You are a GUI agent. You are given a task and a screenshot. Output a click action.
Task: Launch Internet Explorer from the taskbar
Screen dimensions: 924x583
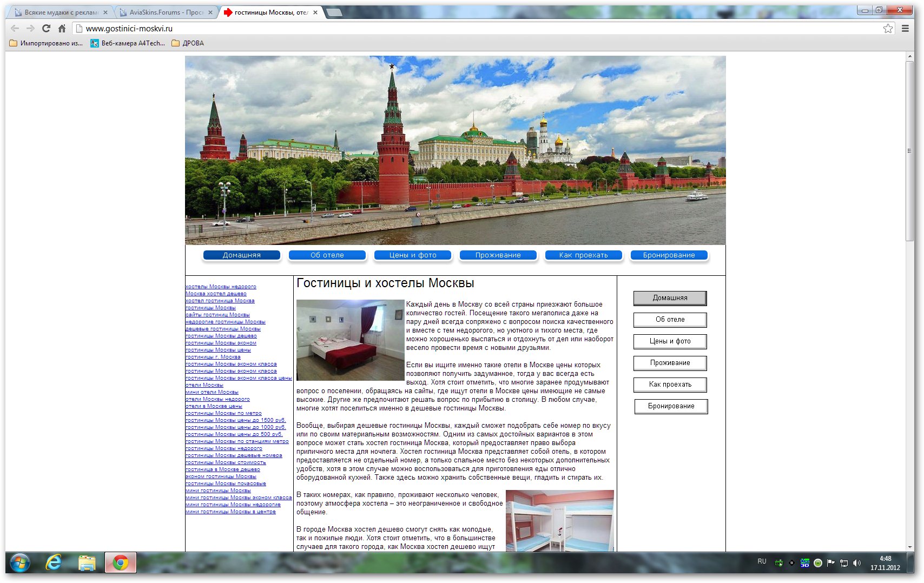tap(54, 563)
